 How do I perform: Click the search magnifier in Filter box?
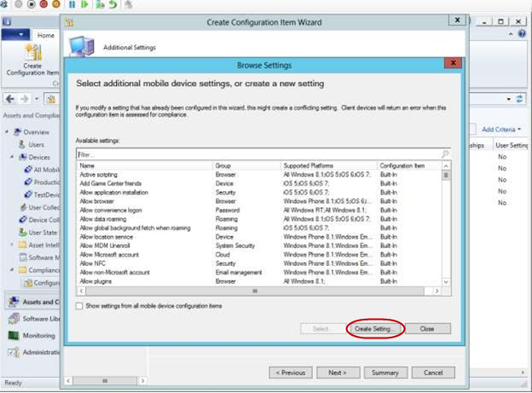444,154
